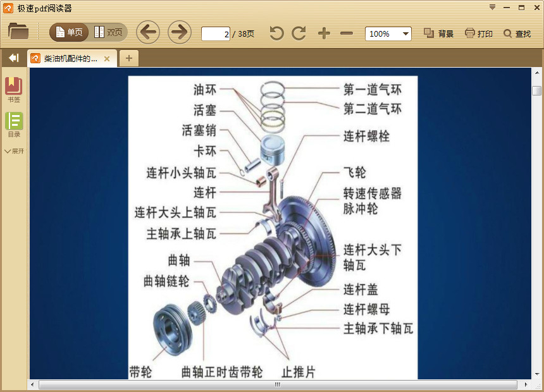Switch to double page view (双页)
Image resolution: width=544 pixels, height=392 pixels.
click(x=108, y=33)
